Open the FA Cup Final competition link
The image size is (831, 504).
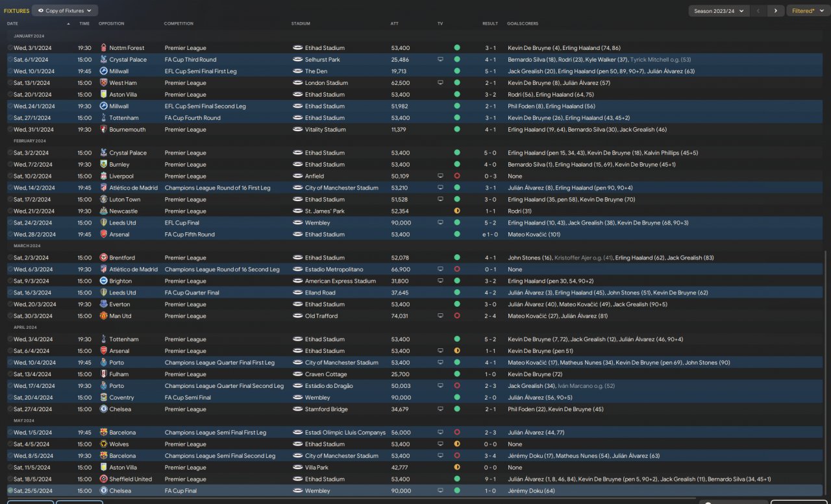pyautogui.click(x=180, y=492)
